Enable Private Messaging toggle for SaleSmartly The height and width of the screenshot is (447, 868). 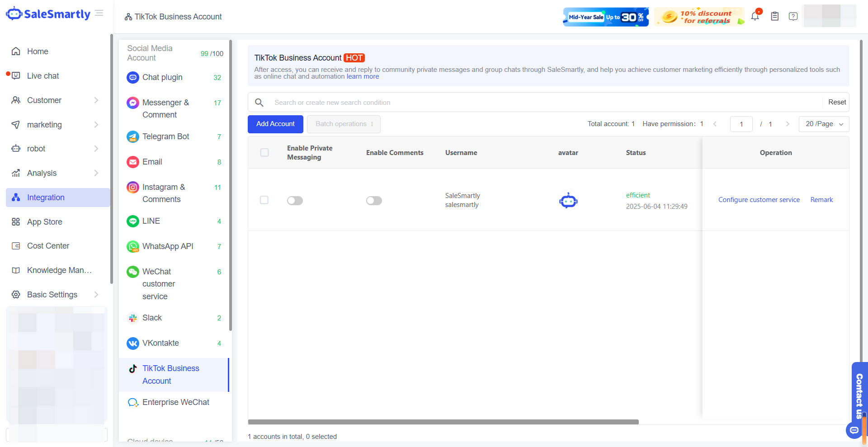click(x=295, y=200)
